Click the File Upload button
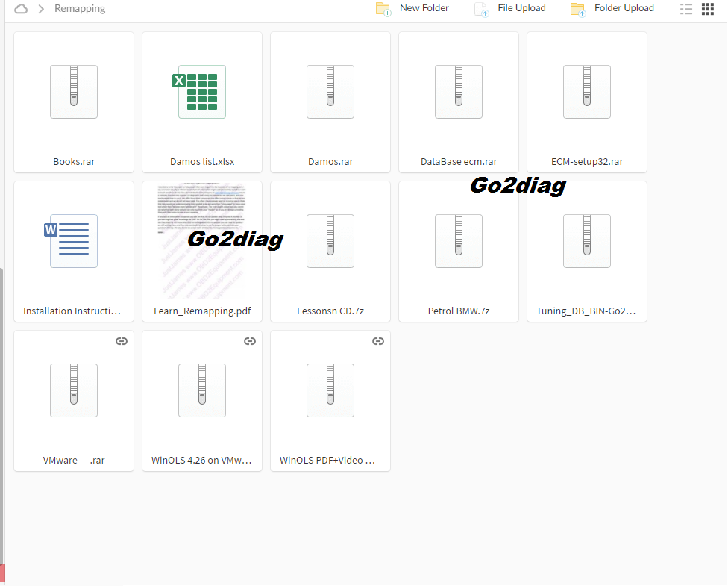 (x=511, y=8)
